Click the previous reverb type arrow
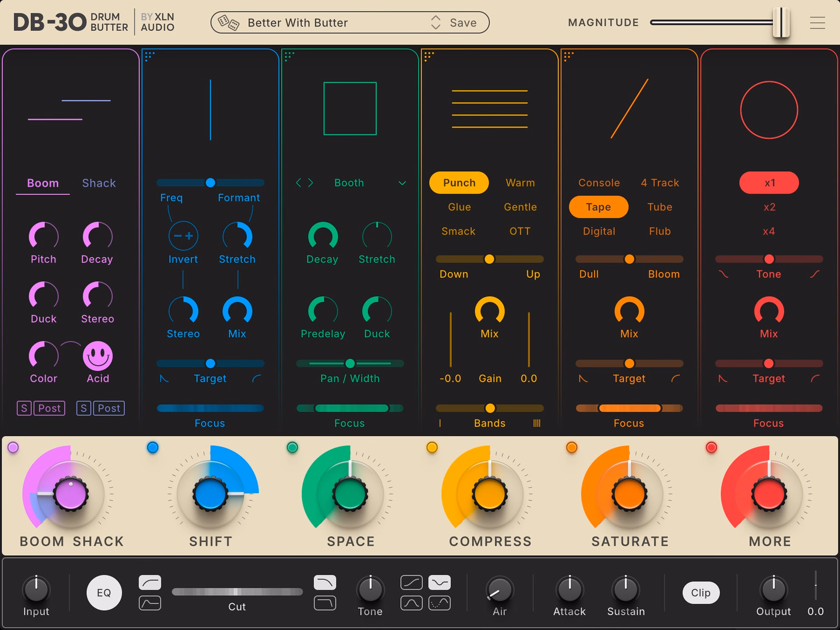Image resolution: width=840 pixels, height=630 pixels. pos(299,183)
